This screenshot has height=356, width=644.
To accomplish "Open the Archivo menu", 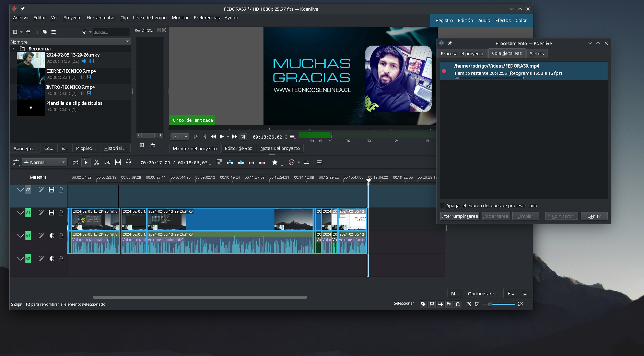I will tap(21, 18).
